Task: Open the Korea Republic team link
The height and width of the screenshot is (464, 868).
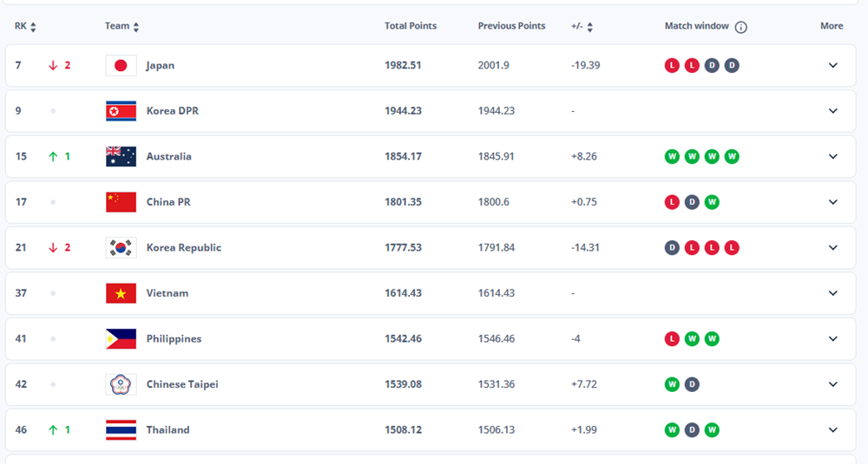Action: 183,248
